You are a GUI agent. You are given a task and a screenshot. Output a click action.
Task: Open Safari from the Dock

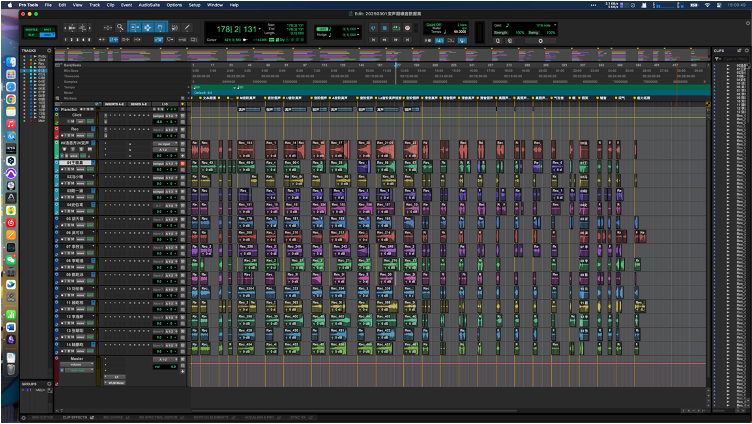[x=10, y=87]
